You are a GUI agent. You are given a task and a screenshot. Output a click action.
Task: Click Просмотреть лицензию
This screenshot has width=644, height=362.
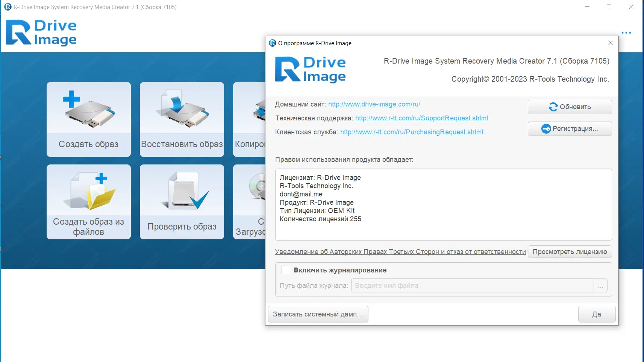pos(570,251)
